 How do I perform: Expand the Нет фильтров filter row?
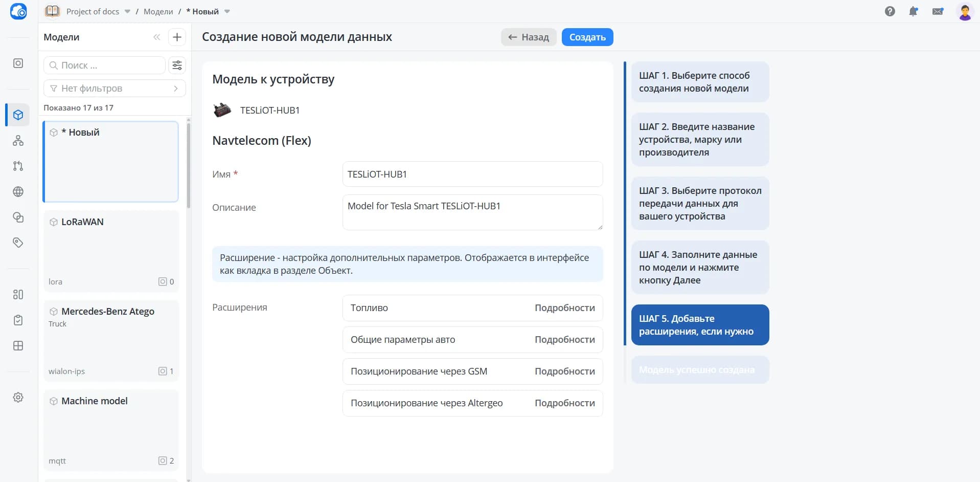click(115, 88)
